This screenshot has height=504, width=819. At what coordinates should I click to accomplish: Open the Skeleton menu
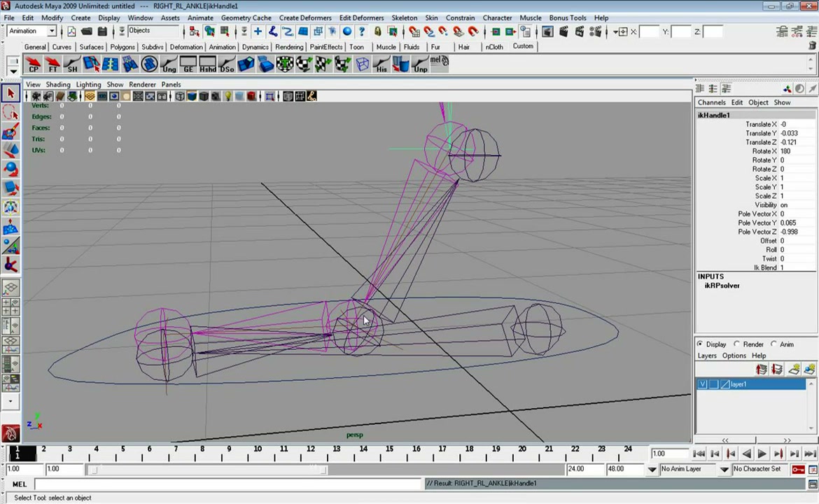click(x=405, y=17)
